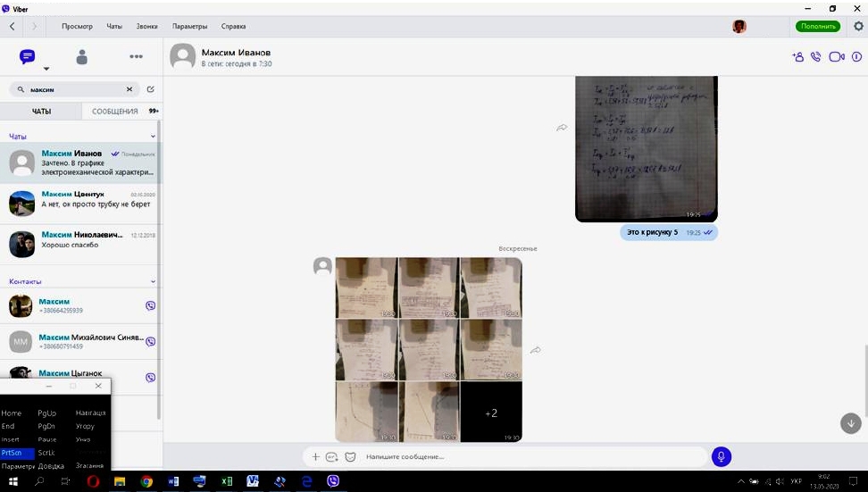
Task: Open the +2 more photos thumbnail
Action: [x=490, y=413]
